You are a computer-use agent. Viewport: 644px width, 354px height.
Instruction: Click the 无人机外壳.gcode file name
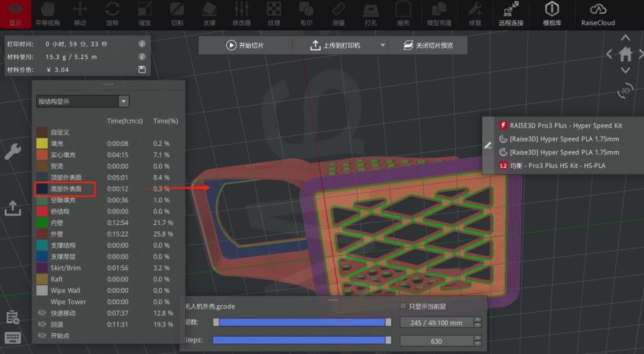pyautogui.click(x=210, y=306)
